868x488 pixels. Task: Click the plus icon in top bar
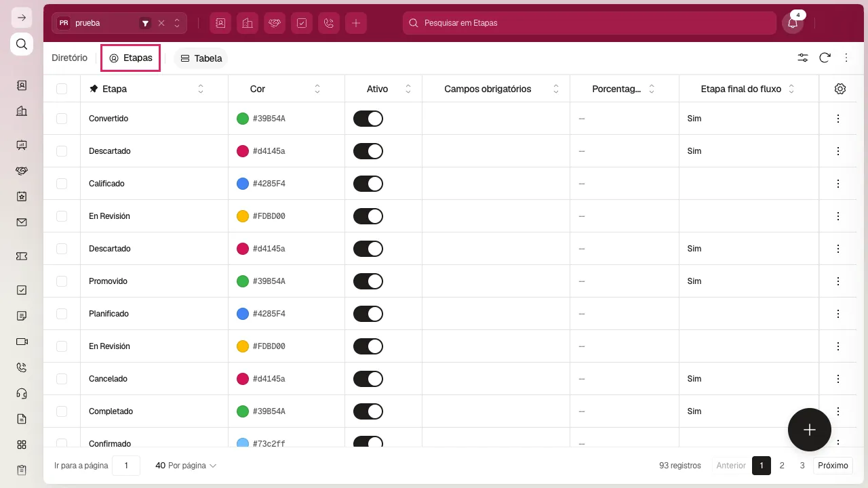pyautogui.click(x=356, y=23)
